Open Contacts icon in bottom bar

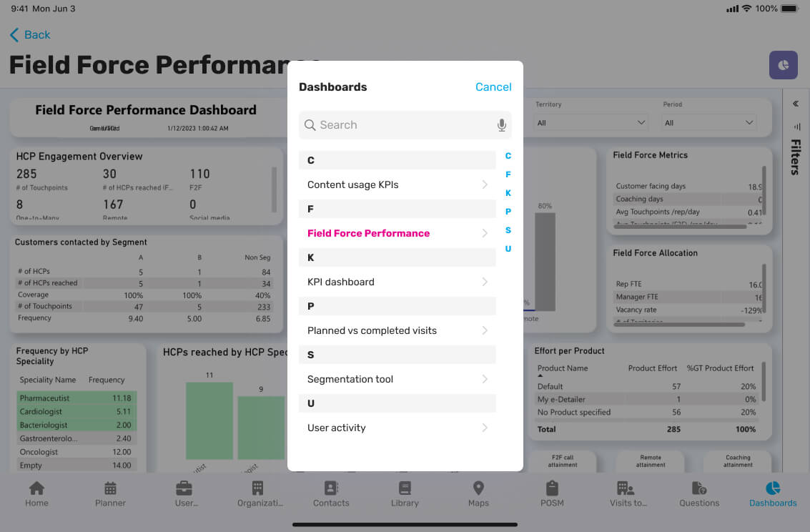[x=331, y=488]
